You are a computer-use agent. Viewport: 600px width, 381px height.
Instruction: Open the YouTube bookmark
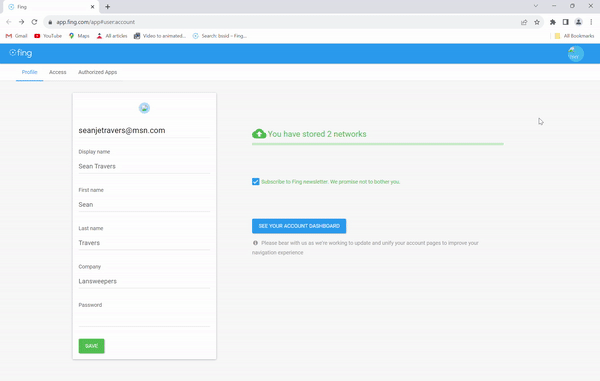[48, 36]
